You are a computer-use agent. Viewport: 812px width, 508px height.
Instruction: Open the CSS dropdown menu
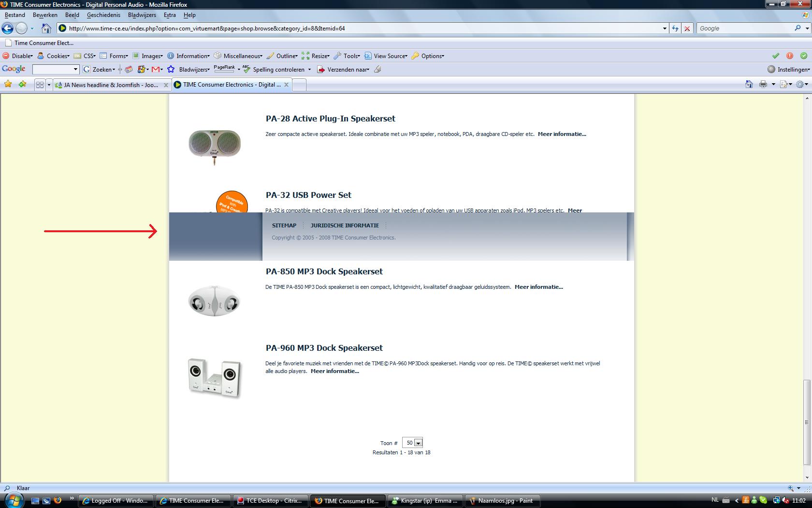coord(85,56)
